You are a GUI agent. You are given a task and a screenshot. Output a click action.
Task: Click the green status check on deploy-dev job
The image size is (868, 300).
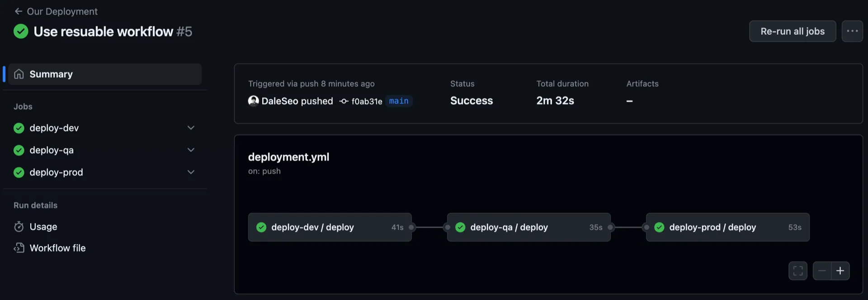(x=19, y=128)
